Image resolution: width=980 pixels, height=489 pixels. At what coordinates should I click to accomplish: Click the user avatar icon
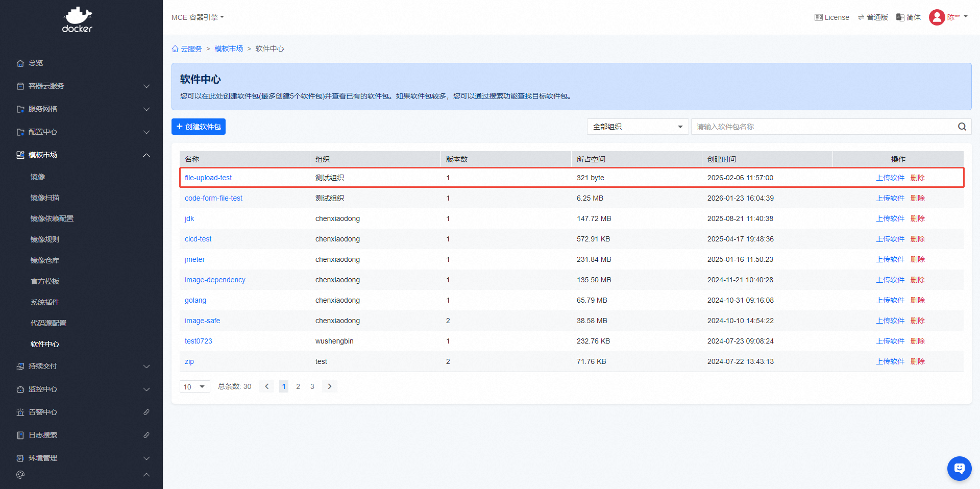[x=937, y=17]
